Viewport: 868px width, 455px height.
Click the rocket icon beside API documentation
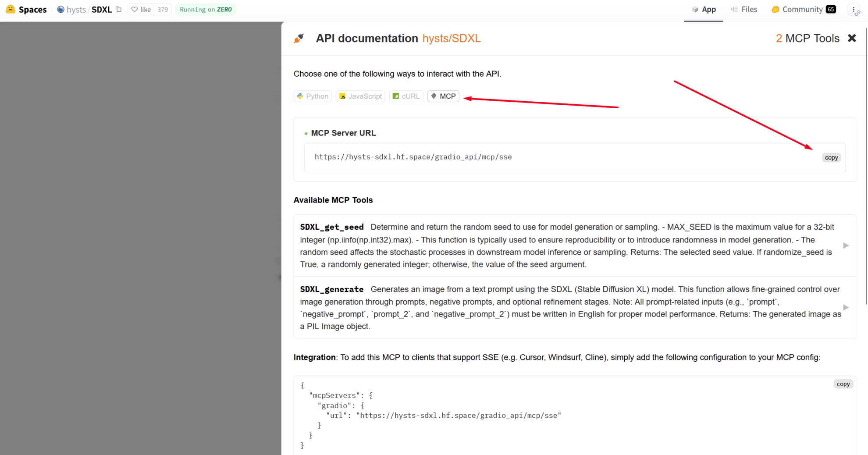tap(299, 38)
